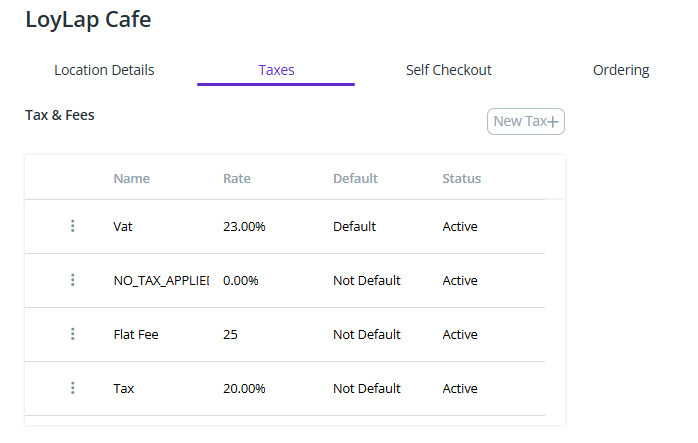Image resolution: width=698 pixels, height=443 pixels.
Task: Click the New Tax button
Action: pos(526,121)
